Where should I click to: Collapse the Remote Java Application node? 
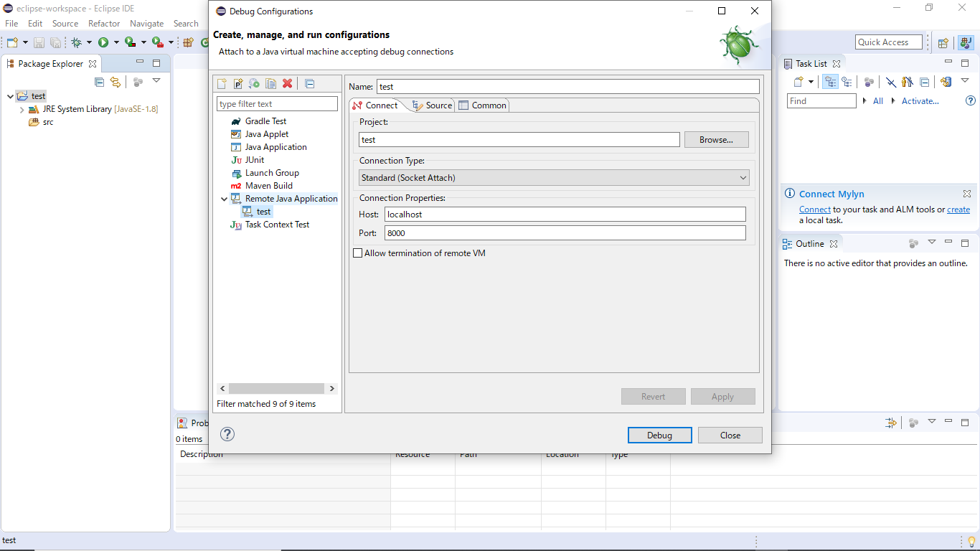tap(224, 199)
